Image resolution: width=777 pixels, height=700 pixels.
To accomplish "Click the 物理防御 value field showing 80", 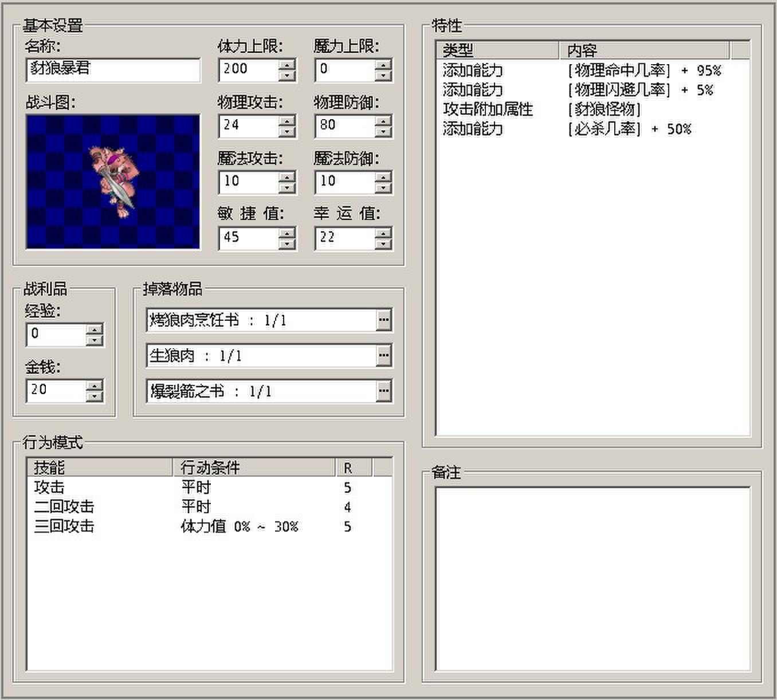I will click(x=346, y=125).
